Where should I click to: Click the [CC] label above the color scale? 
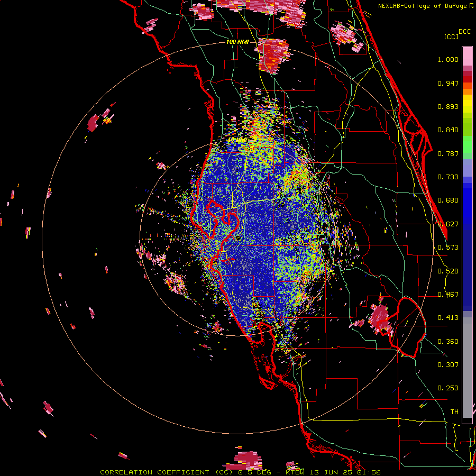pos(451,36)
